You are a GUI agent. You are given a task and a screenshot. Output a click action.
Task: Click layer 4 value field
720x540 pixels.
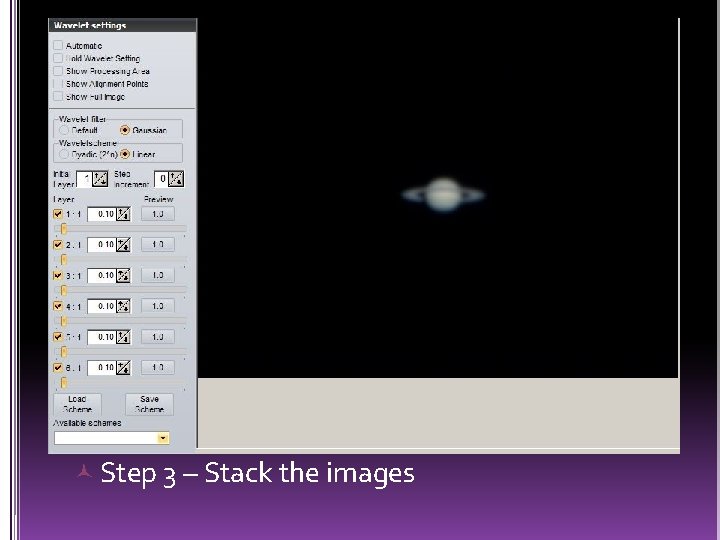(x=101, y=306)
